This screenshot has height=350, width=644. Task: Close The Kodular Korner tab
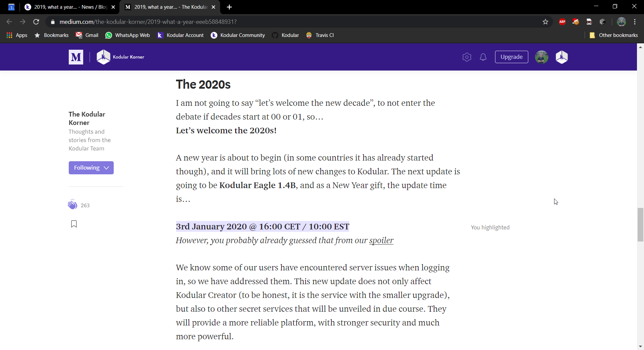pos(213,7)
